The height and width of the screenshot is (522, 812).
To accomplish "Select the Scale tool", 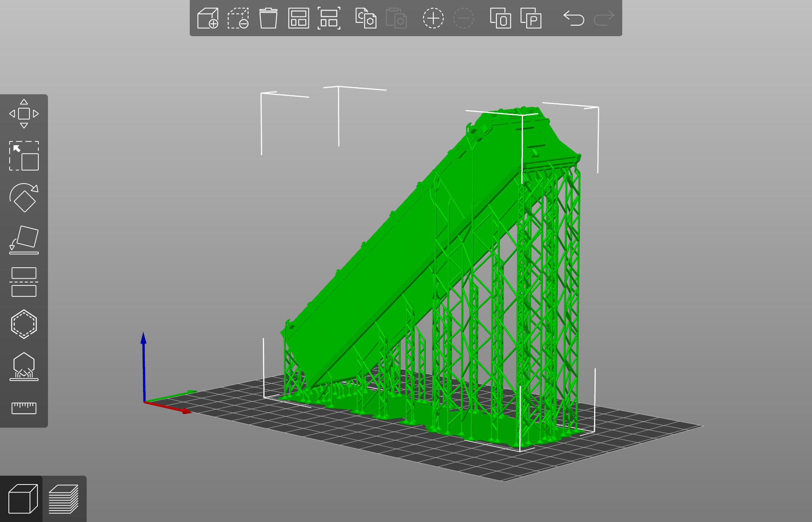I will click(24, 156).
